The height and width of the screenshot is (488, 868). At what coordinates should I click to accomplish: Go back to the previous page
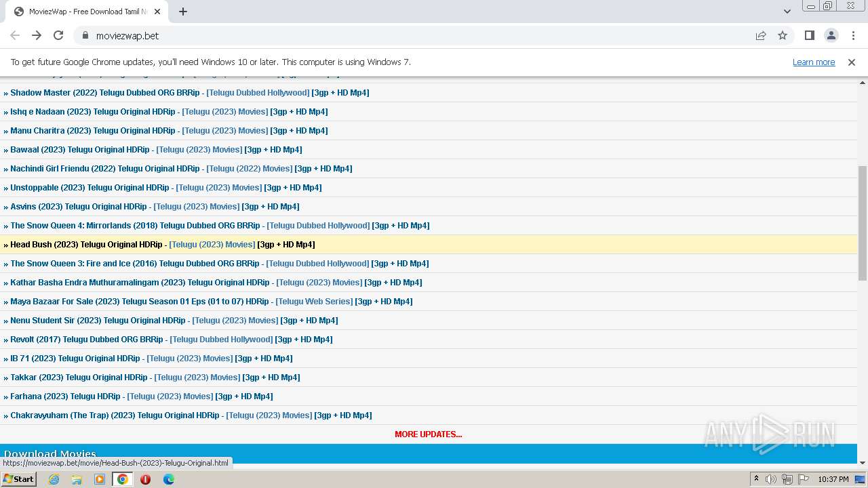pyautogui.click(x=15, y=35)
